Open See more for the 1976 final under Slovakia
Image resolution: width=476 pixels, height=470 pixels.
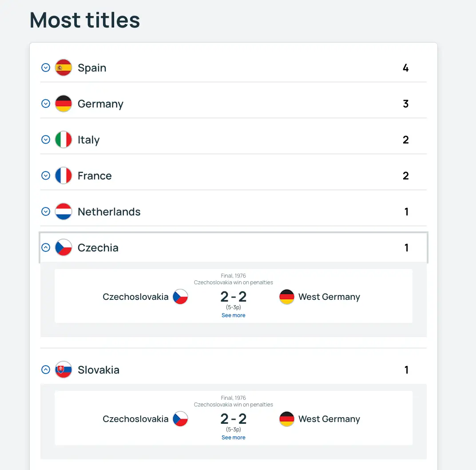(x=233, y=437)
